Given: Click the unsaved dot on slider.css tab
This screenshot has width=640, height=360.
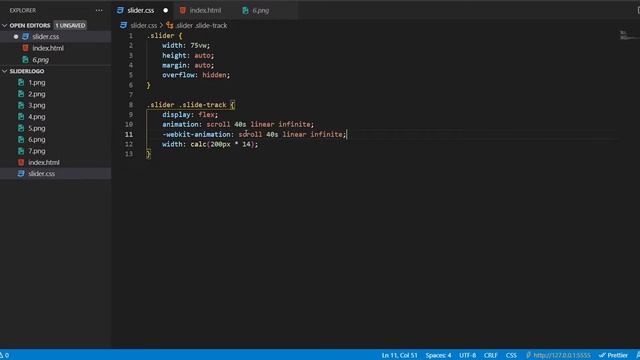Looking at the screenshot, I should tap(165, 10).
